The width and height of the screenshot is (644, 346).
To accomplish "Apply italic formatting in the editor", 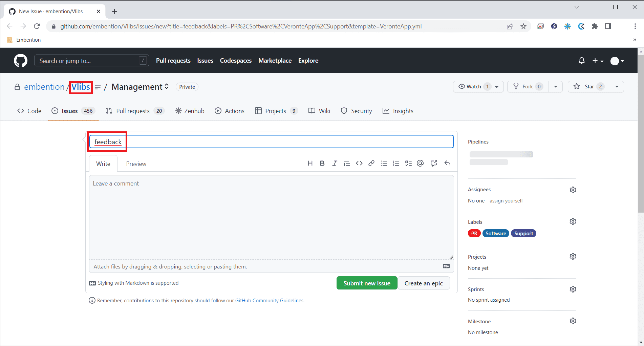I will [335, 164].
